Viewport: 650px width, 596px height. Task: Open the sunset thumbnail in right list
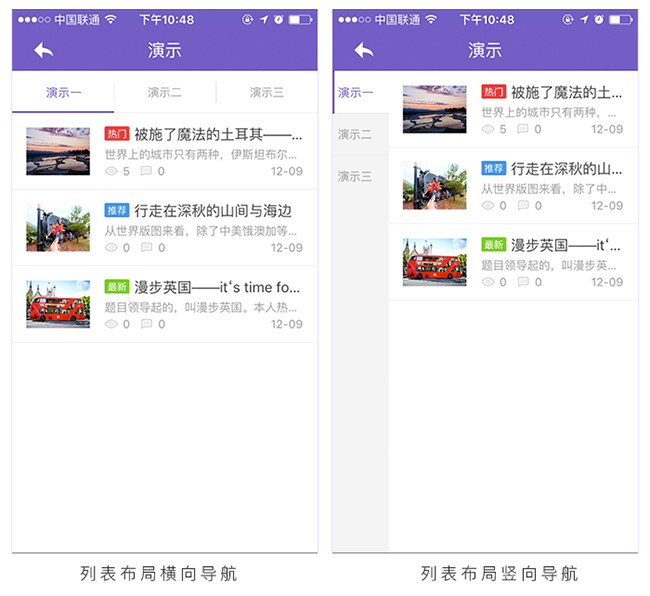(x=434, y=109)
